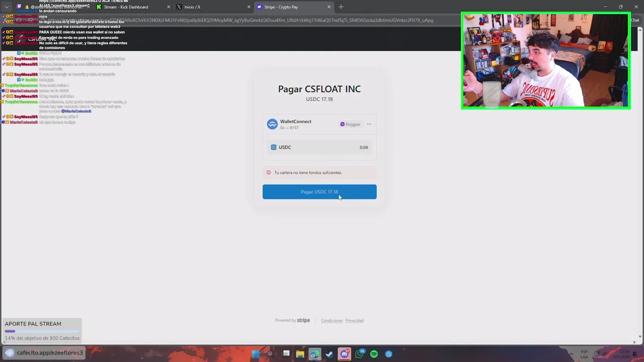Select the WalletConnect wallet row text
The height and width of the screenshot is (362, 644).
pos(295,124)
